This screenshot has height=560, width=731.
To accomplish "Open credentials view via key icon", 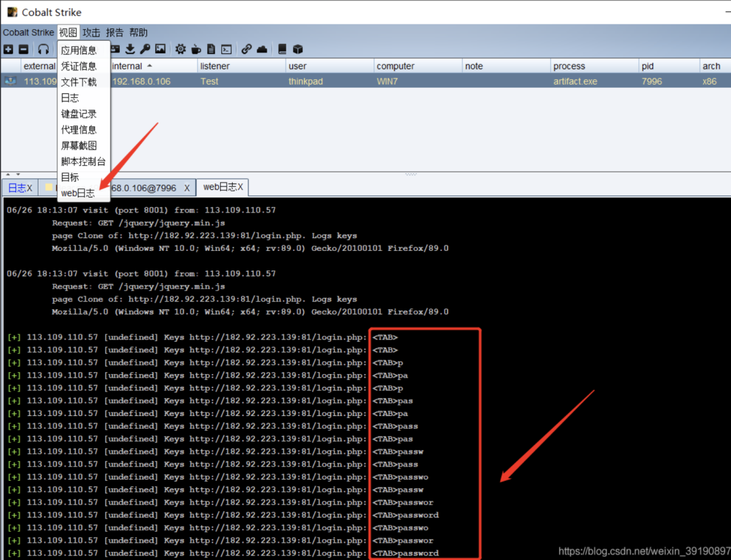I will [x=145, y=49].
